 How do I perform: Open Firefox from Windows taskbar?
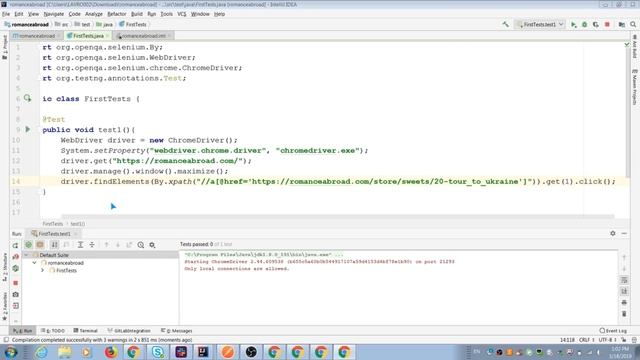point(111,352)
